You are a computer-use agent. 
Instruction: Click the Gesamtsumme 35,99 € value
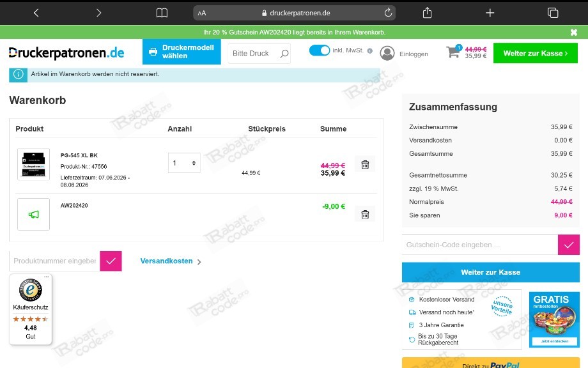(x=561, y=153)
